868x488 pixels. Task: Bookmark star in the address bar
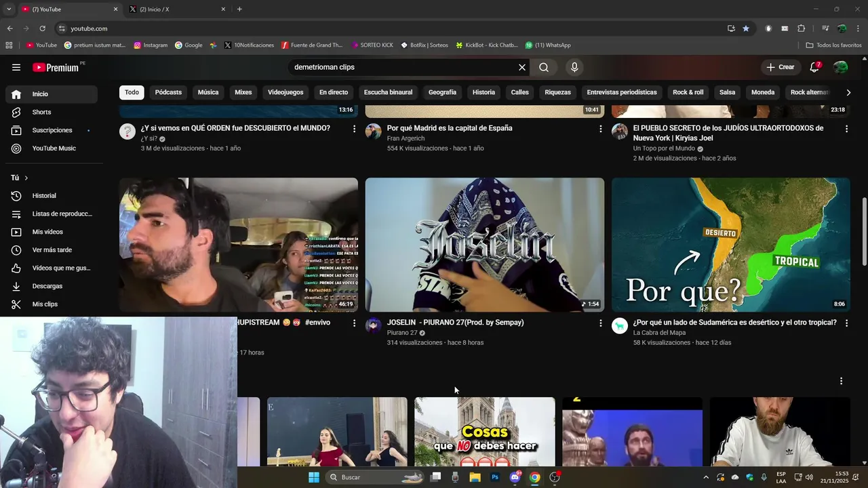(746, 28)
